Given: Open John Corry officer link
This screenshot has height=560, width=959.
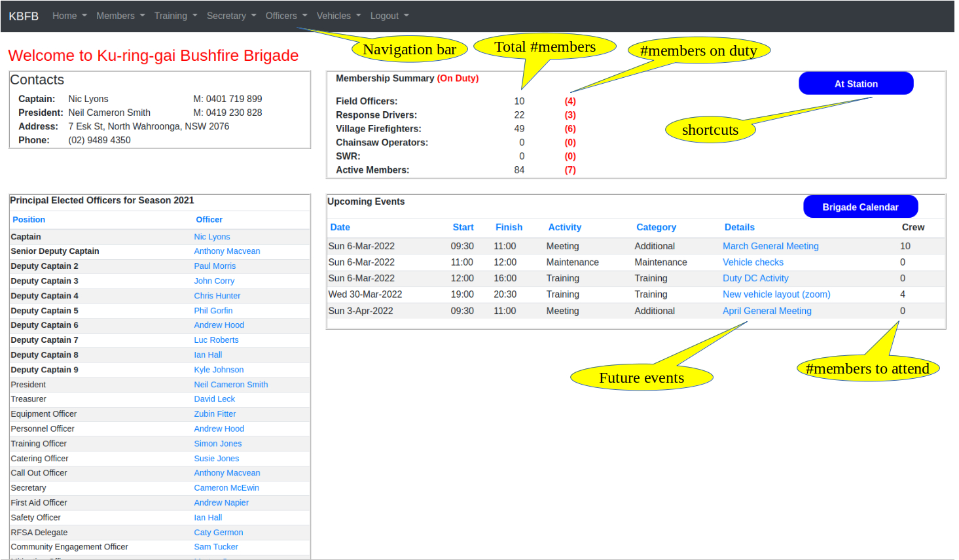Looking at the screenshot, I should pyautogui.click(x=214, y=281).
